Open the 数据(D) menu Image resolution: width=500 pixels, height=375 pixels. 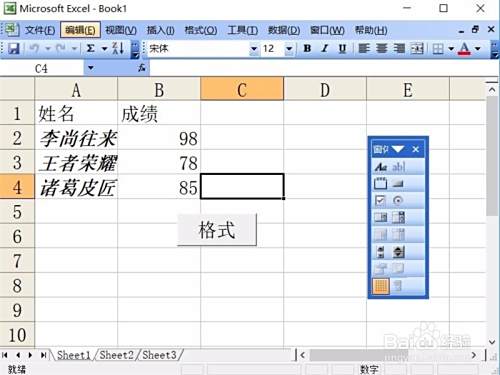(x=284, y=30)
